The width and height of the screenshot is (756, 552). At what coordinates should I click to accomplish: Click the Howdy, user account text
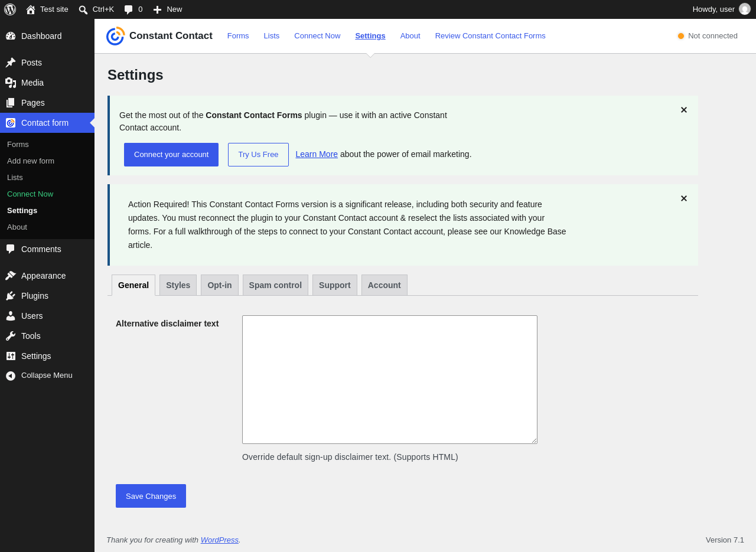coord(713,9)
